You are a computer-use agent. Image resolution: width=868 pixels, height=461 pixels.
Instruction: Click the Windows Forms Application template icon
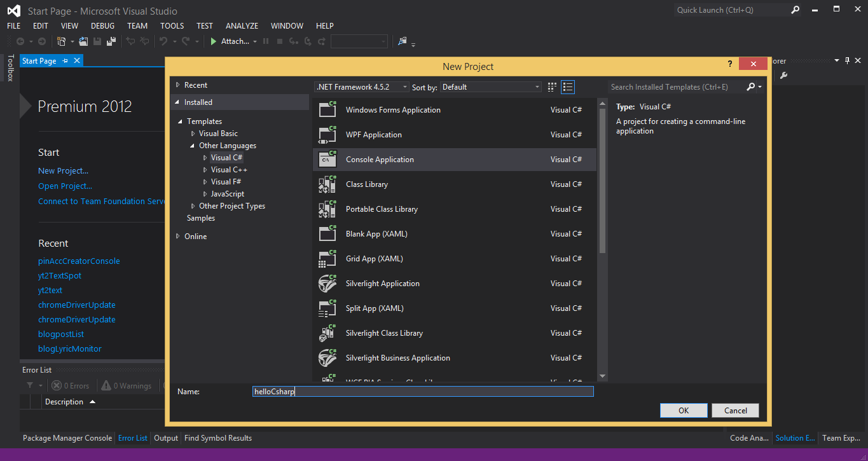pyautogui.click(x=327, y=109)
